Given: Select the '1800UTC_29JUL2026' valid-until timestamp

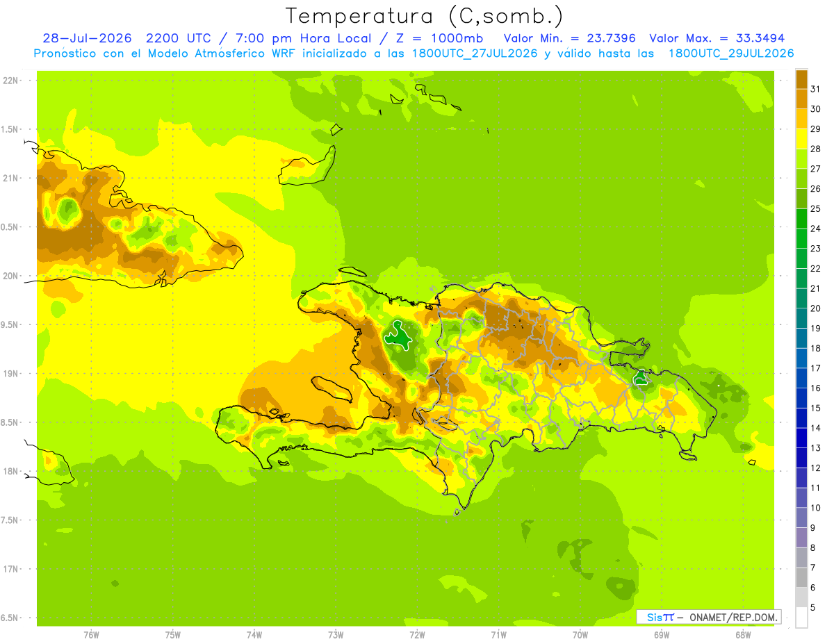Looking at the screenshot, I should click(x=730, y=53).
